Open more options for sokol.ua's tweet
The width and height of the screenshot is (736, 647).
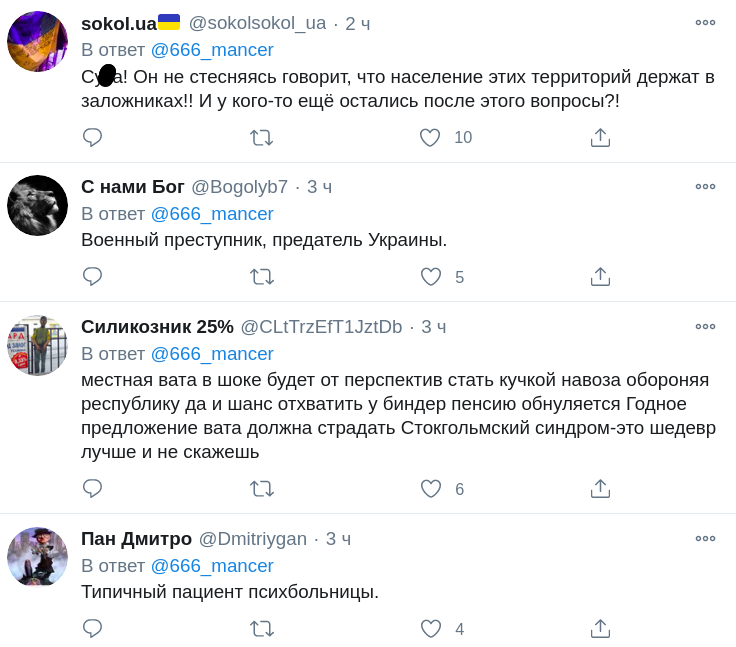pyautogui.click(x=705, y=23)
